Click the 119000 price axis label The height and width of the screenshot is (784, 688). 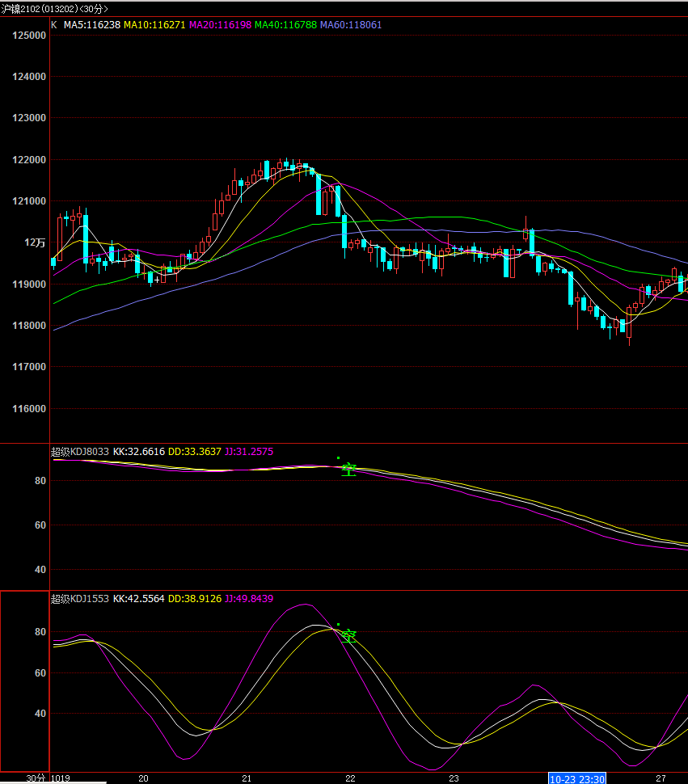click(29, 284)
